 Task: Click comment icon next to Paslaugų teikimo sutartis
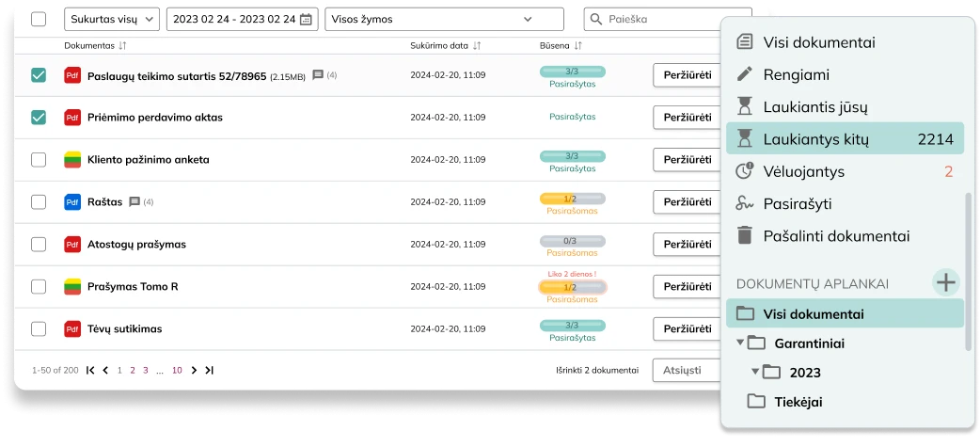click(318, 75)
